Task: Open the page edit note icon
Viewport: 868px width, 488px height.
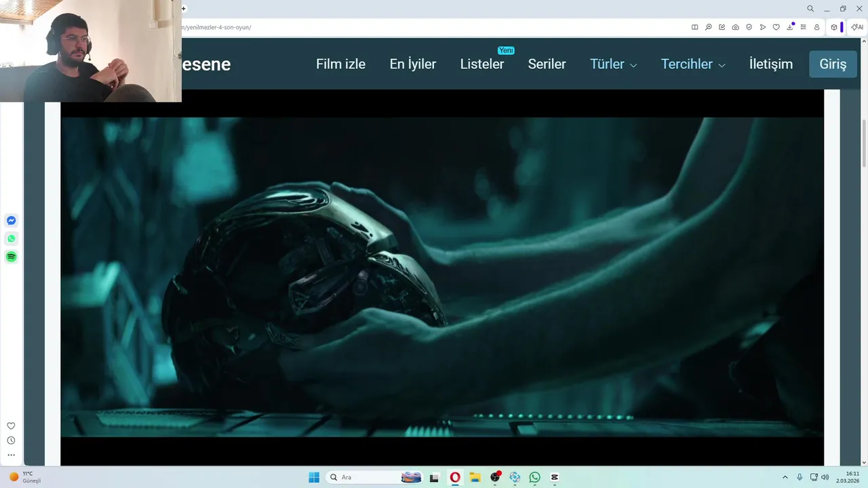Action: tap(722, 27)
